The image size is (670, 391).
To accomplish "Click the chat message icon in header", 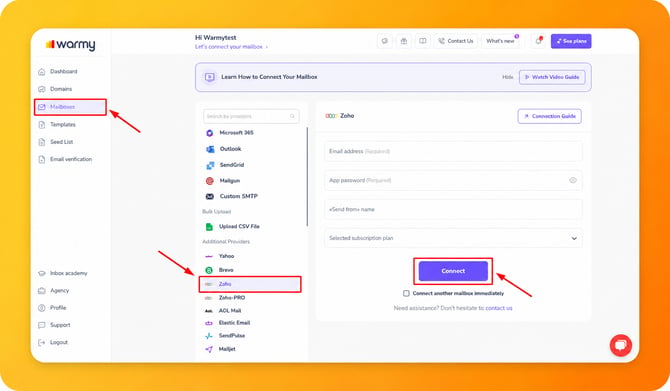I will 385,41.
